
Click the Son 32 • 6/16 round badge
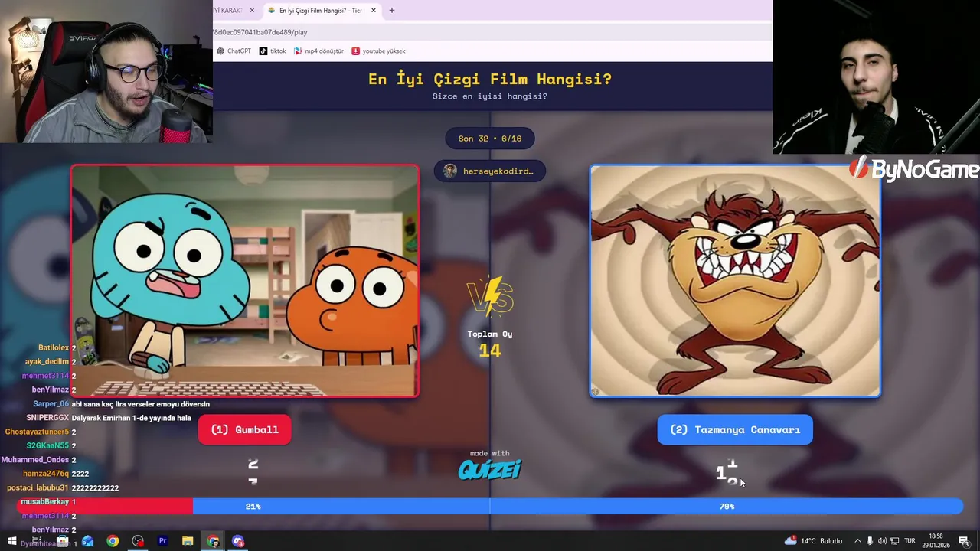coord(490,139)
